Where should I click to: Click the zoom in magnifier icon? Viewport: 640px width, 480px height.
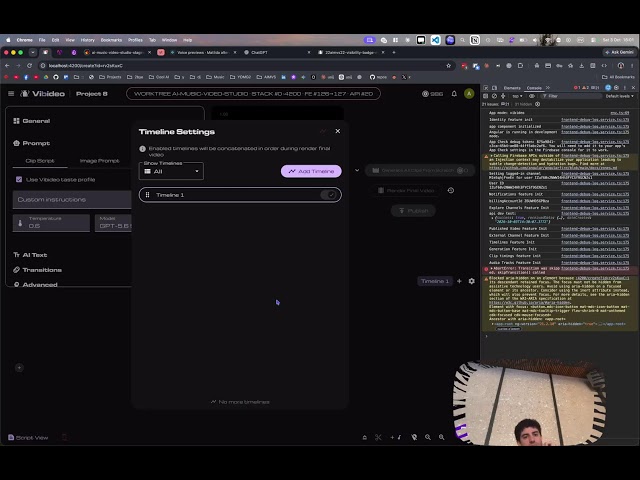(441, 437)
